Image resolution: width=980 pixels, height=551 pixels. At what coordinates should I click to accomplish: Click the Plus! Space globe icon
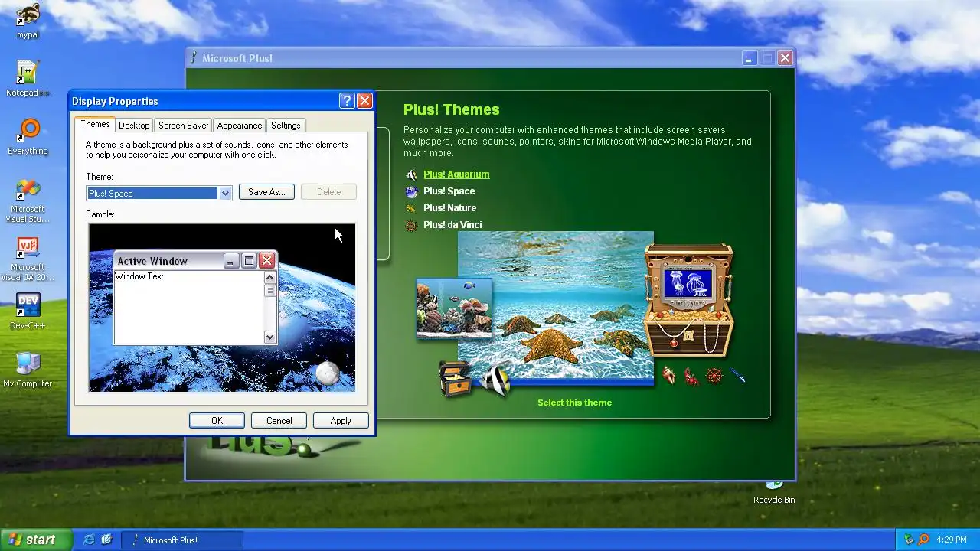[412, 191]
